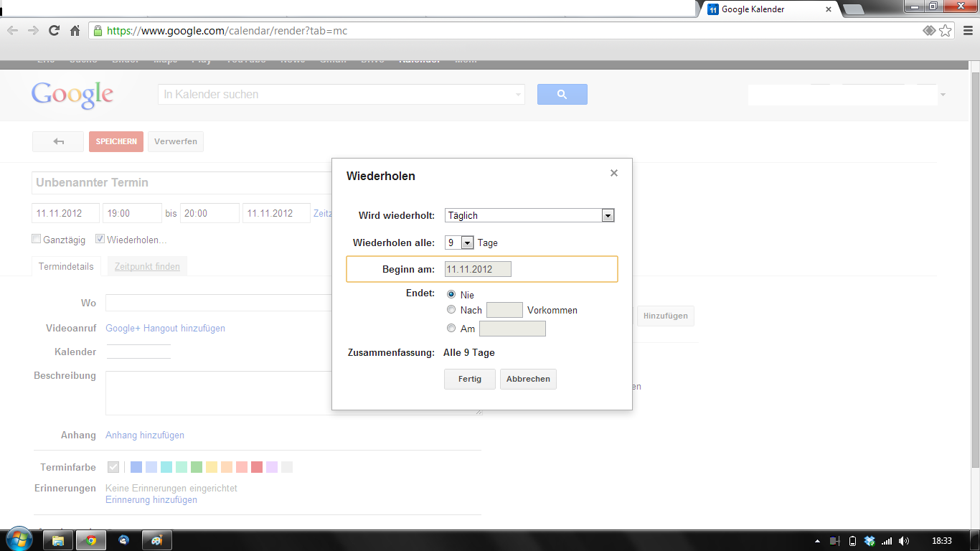Viewport: 980px width, 551px height.
Task: Click the 'Anhang hinzufügen' link
Action: click(145, 435)
